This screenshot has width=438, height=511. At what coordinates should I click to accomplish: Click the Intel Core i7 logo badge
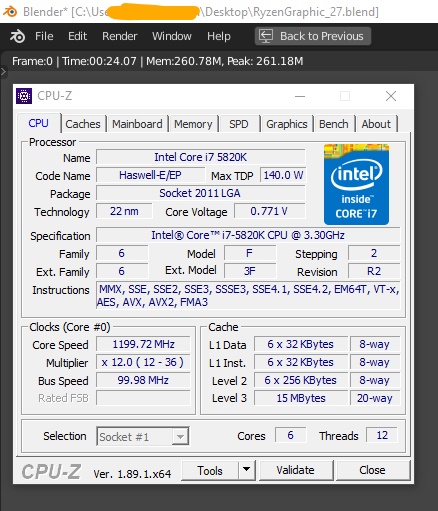coord(356,184)
